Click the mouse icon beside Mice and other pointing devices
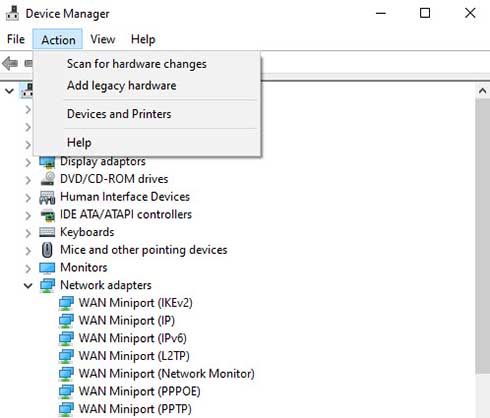Viewport: 490px width, 418px height. tap(47, 250)
